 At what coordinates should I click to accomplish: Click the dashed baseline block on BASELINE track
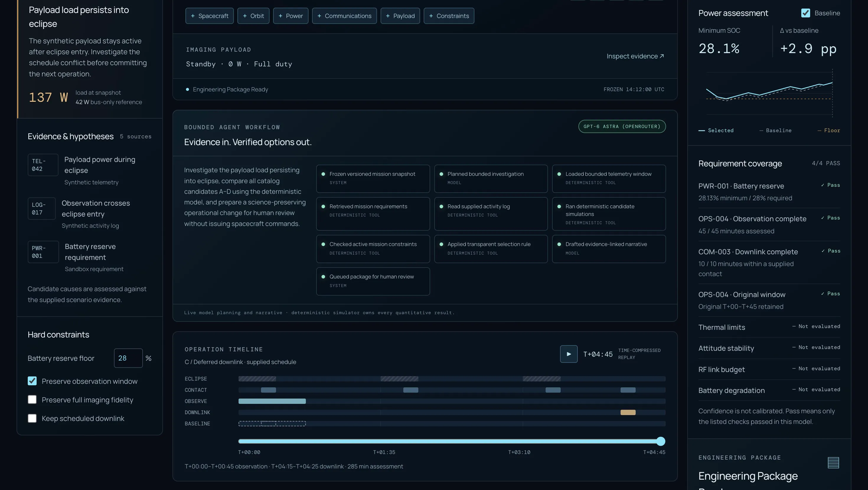point(272,424)
